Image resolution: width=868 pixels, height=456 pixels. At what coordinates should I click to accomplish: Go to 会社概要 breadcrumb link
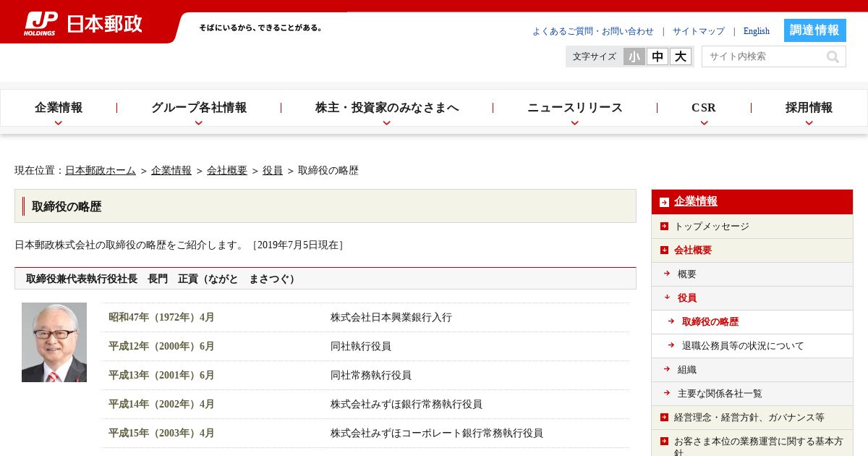227,171
